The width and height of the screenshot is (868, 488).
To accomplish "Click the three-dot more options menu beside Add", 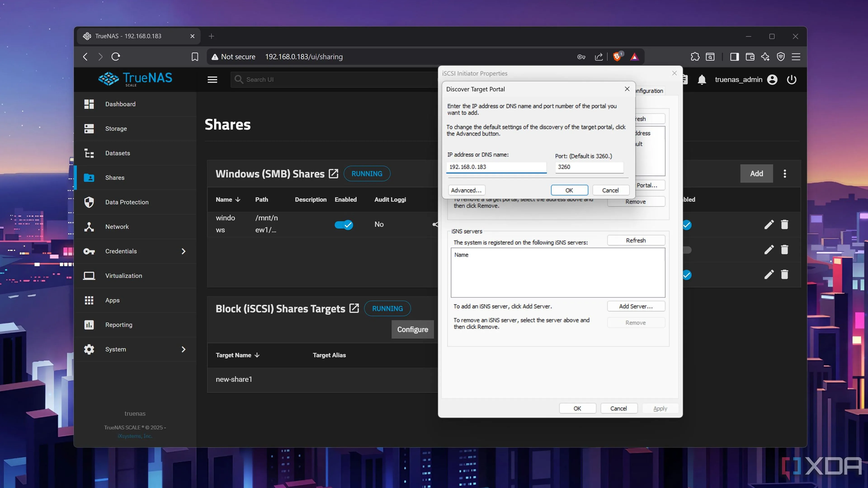I will tap(785, 174).
